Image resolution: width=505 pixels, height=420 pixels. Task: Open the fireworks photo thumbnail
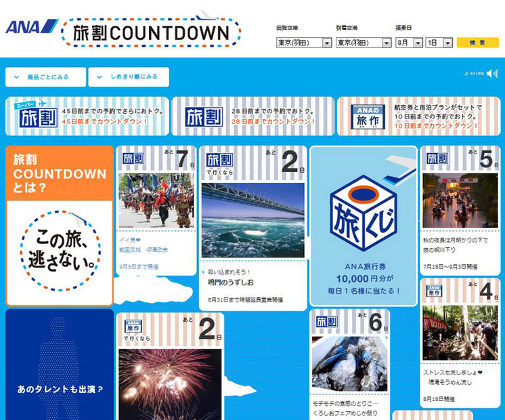170,385
